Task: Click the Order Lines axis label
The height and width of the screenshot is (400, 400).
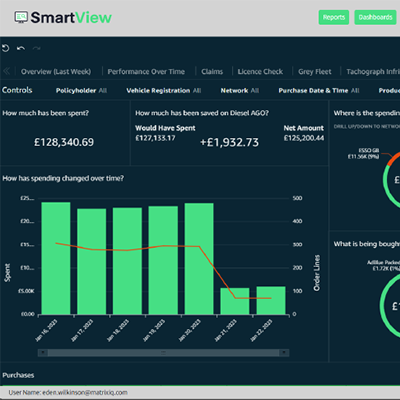Action: point(317,273)
